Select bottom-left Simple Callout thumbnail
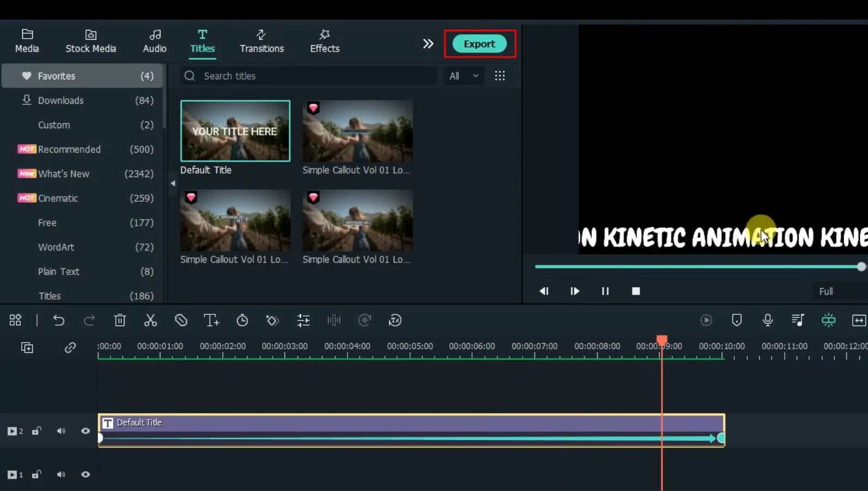Screen dimensions: 868x491 point(235,220)
